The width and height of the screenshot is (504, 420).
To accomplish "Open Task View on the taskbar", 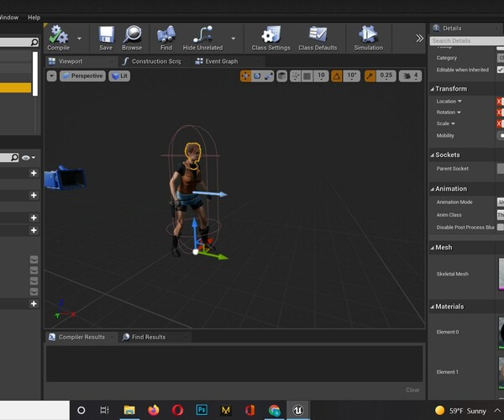I will click(x=104, y=410).
